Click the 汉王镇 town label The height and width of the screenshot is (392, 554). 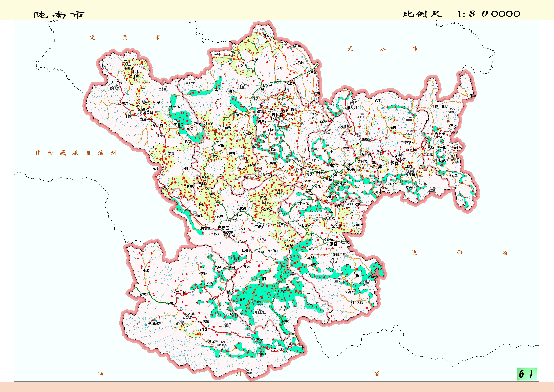(x=243, y=241)
